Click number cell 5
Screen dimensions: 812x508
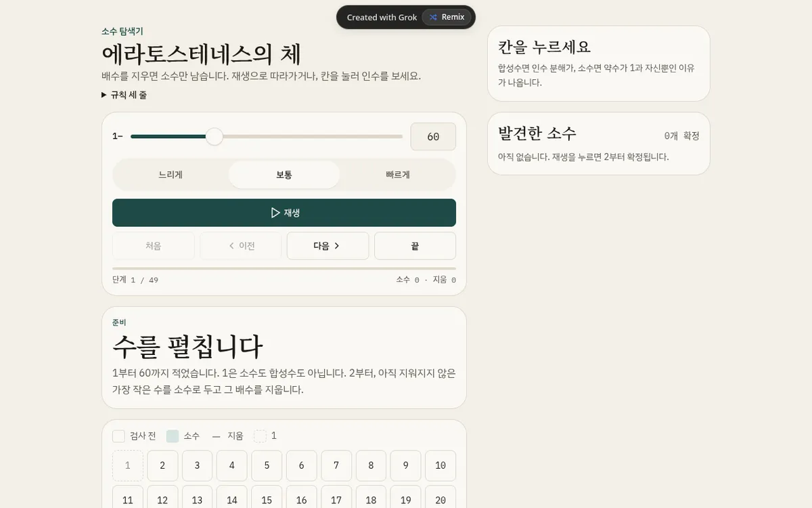coord(267,465)
